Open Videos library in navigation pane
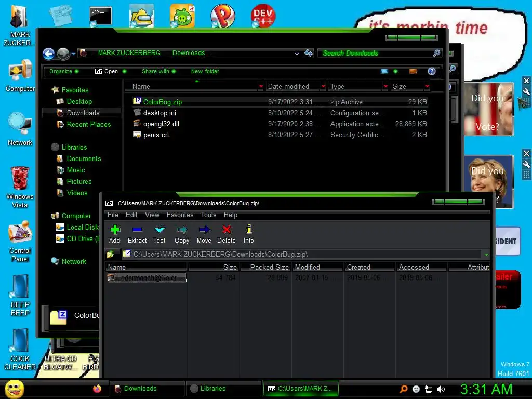The image size is (532, 399). (x=77, y=193)
